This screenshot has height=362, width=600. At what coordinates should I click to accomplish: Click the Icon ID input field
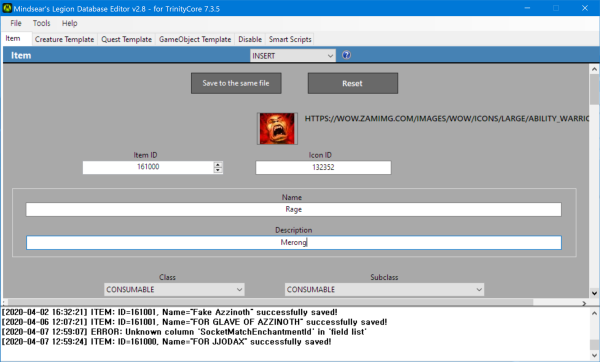click(323, 168)
